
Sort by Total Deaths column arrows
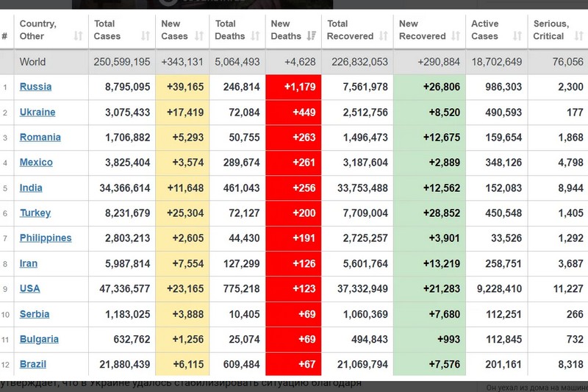pos(255,36)
